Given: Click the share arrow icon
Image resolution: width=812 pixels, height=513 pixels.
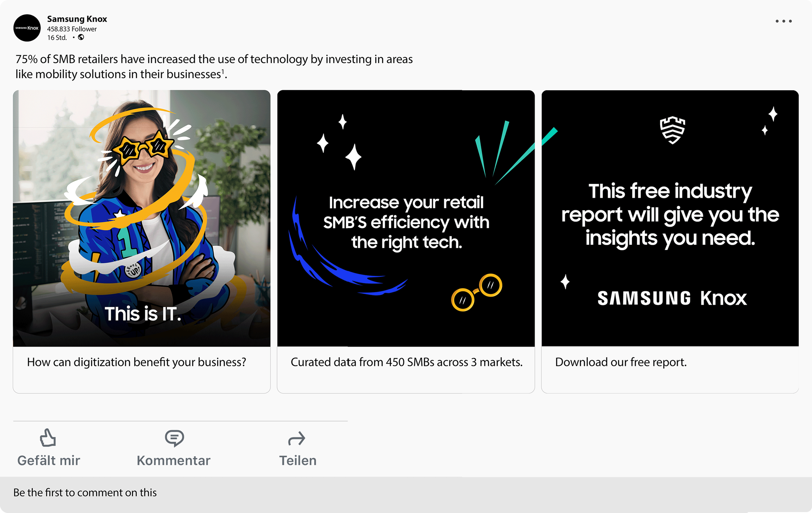Looking at the screenshot, I should 297,438.
